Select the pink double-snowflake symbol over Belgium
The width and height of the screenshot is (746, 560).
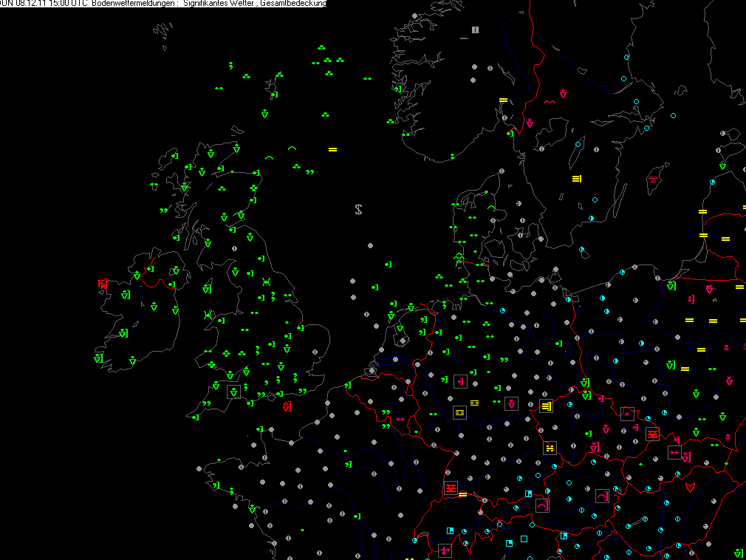click(400, 419)
